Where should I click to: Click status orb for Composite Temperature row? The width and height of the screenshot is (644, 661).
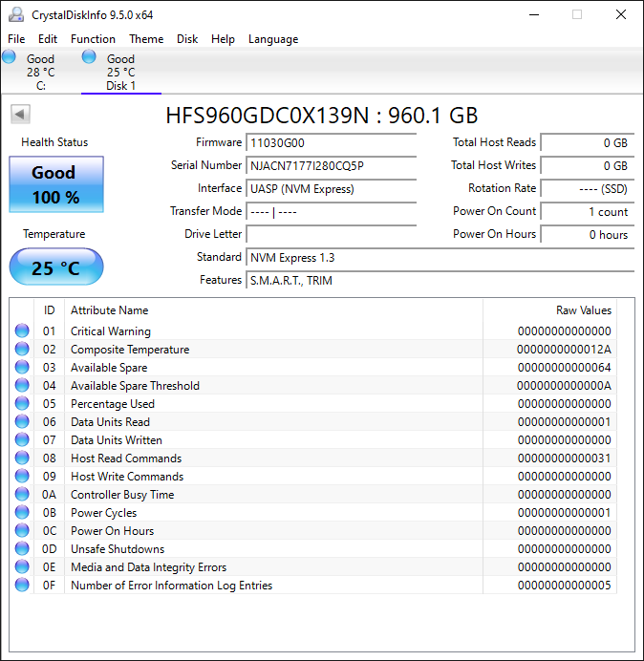[x=22, y=349]
